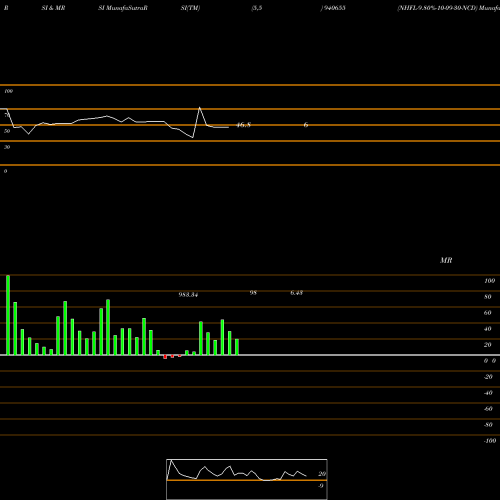Click the '40' label on MR axis
500x500 pixels.
pyautogui.click(x=488, y=329)
